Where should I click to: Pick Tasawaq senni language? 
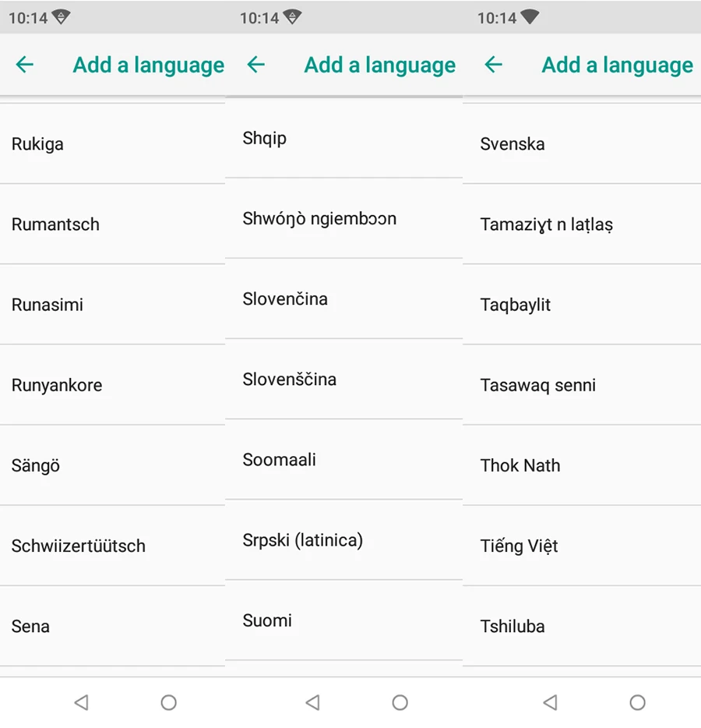point(582,385)
